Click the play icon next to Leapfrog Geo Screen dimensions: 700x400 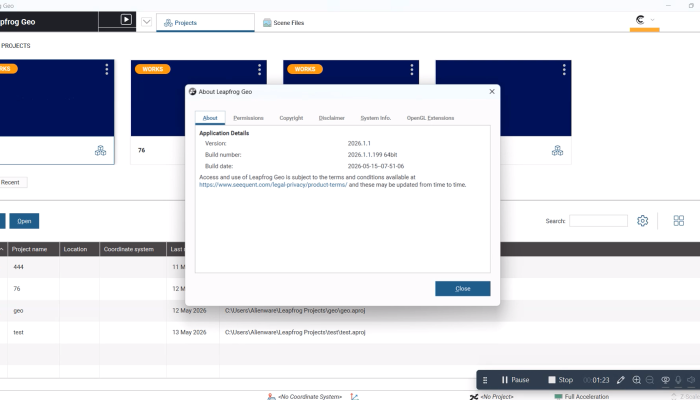(126, 20)
